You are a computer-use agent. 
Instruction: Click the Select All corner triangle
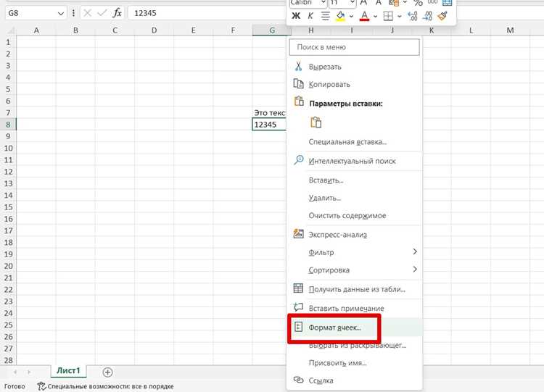pos(10,31)
